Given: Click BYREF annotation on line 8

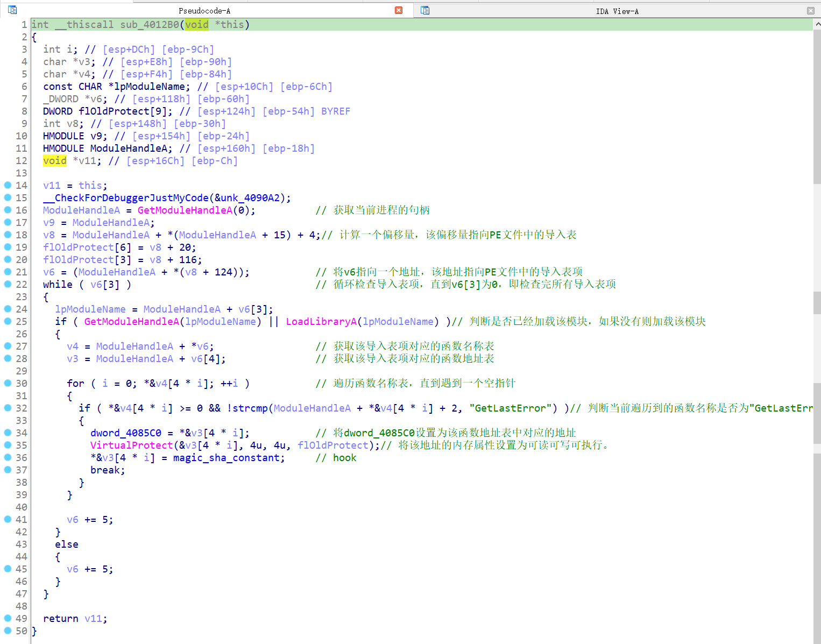Looking at the screenshot, I should click(336, 111).
